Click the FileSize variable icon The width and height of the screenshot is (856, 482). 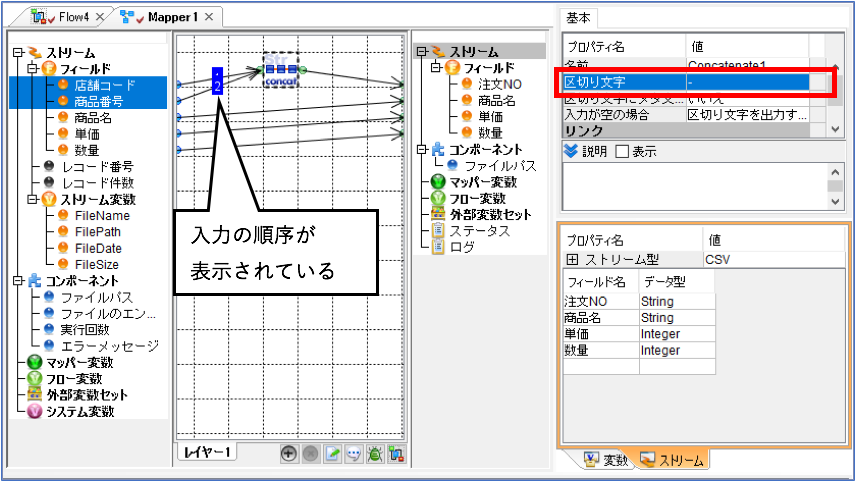pyautogui.click(x=63, y=264)
